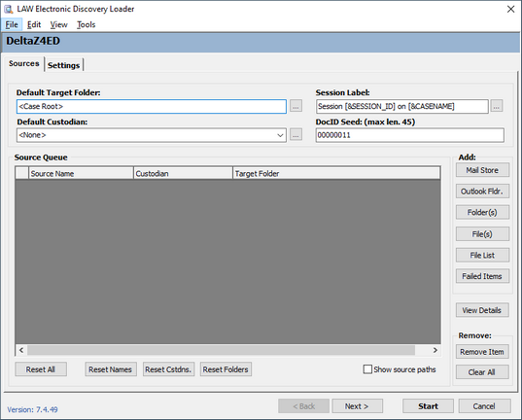This screenshot has width=522, height=420.
Task: Add Folder(s) to the source queue
Action: point(482,212)
